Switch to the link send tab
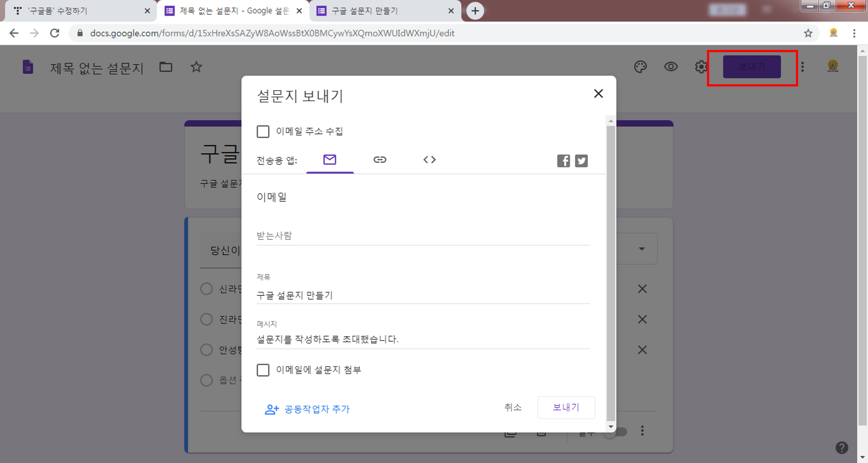868x463 pixels. 380,160
